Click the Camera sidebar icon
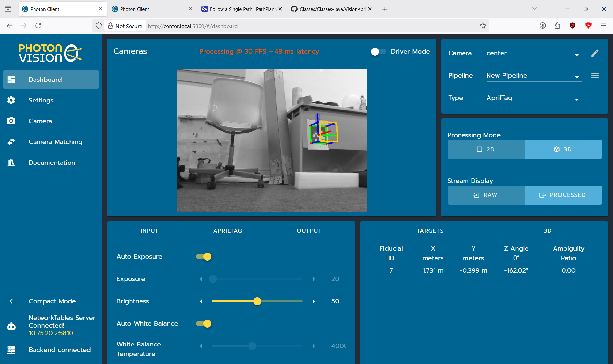Screen dimensions: 613x364 (11, 121)
